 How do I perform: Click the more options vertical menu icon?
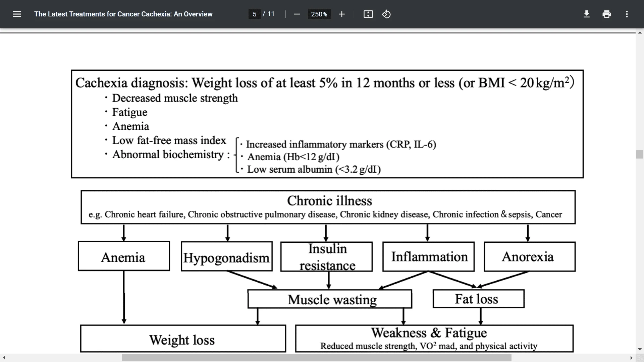(627, 14)
